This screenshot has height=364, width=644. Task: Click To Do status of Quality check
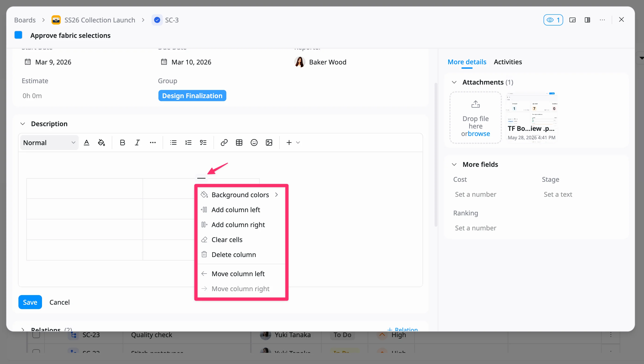click(342, 335)
